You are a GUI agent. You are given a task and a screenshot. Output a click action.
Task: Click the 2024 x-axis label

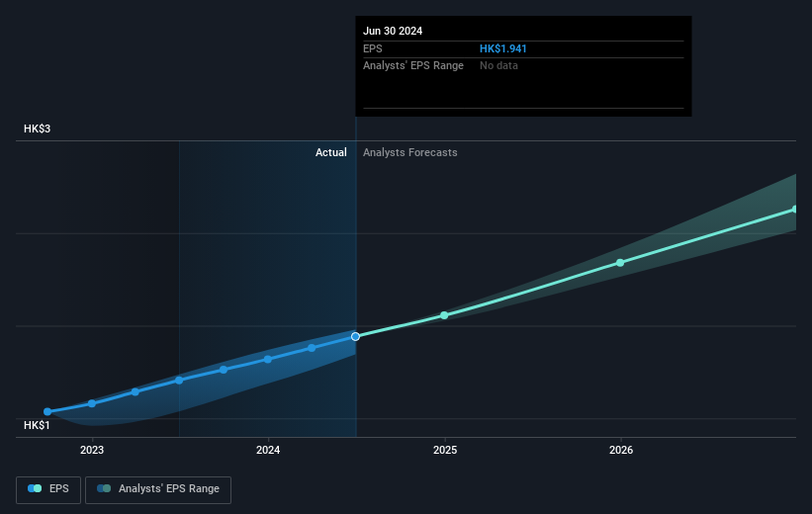click(x=268, y=450)
